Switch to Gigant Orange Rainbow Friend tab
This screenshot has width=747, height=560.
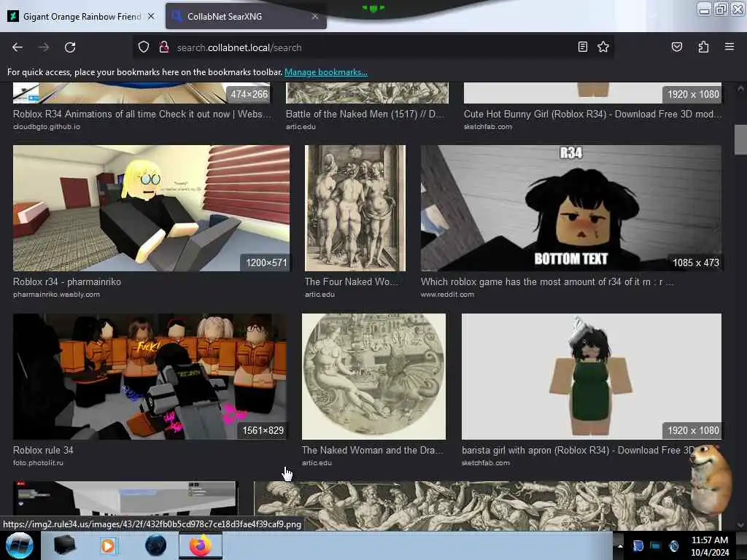[x=81, y=16]
